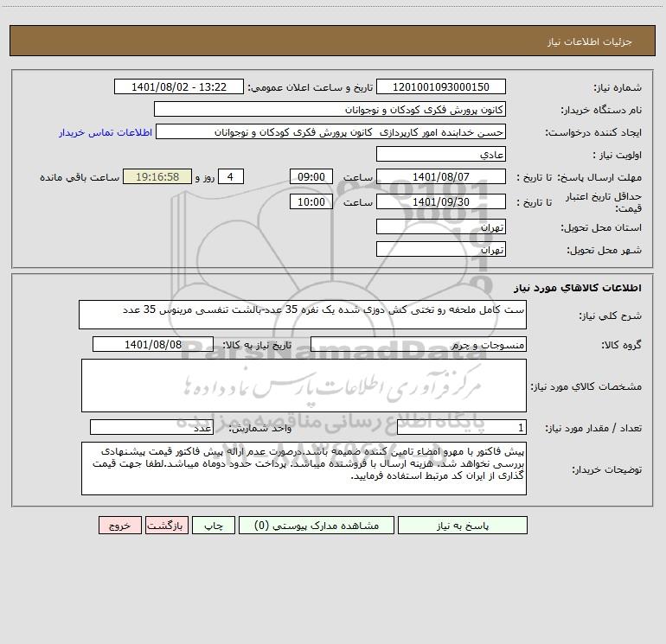
Task: Click the ساعت باقی مانده label
Action: [80, 177]
